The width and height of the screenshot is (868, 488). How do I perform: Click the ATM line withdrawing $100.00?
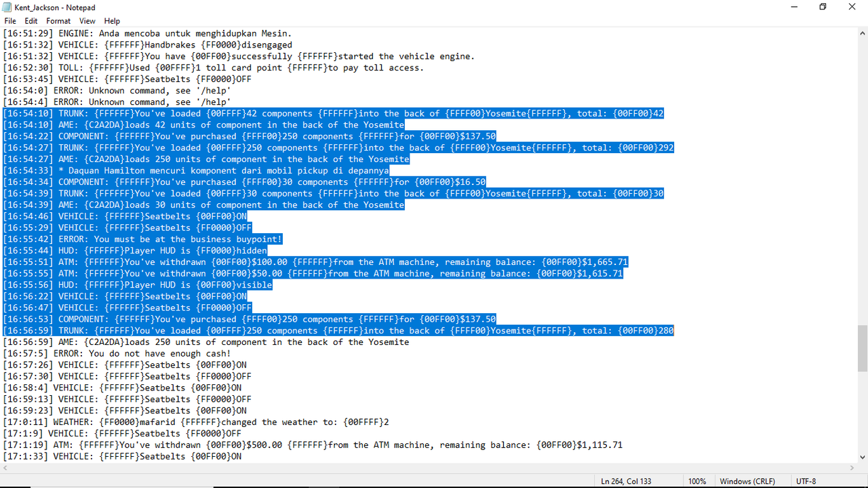click(315, 262)
